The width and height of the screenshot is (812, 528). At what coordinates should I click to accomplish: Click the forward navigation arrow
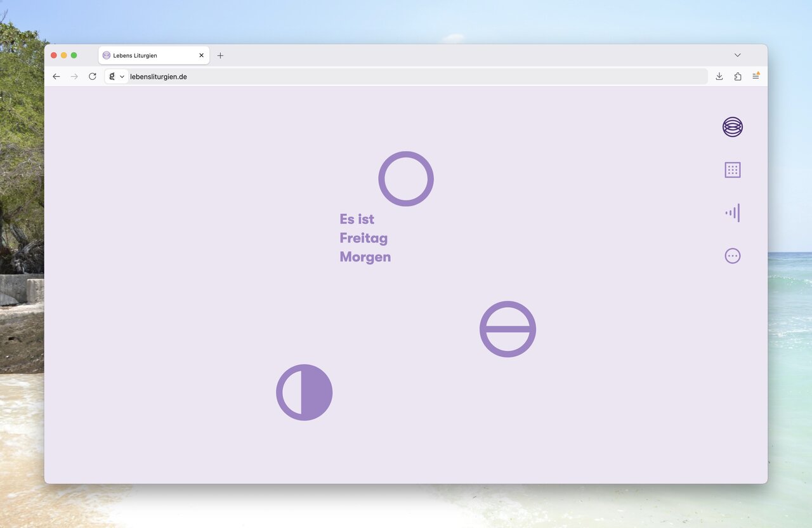[74, 76]
